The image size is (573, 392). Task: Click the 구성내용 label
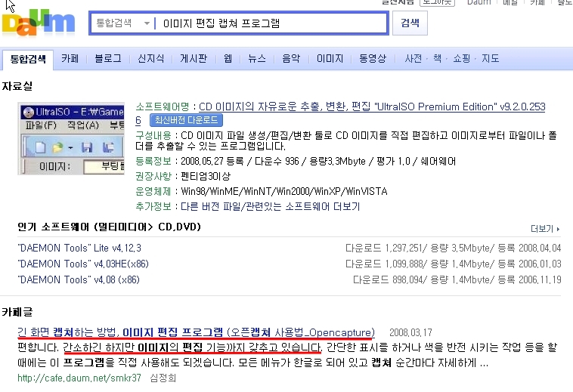click(x=153, y=135)
